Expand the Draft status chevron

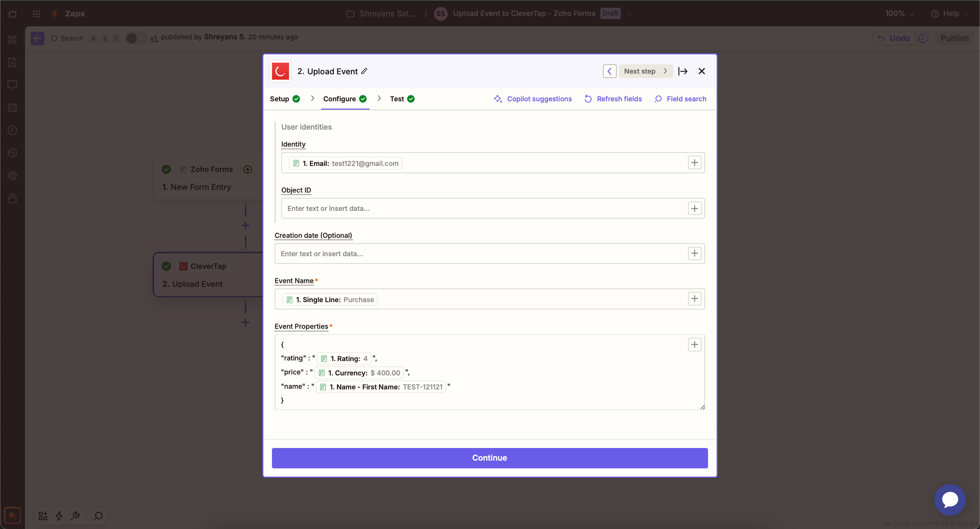pos(629,14)
